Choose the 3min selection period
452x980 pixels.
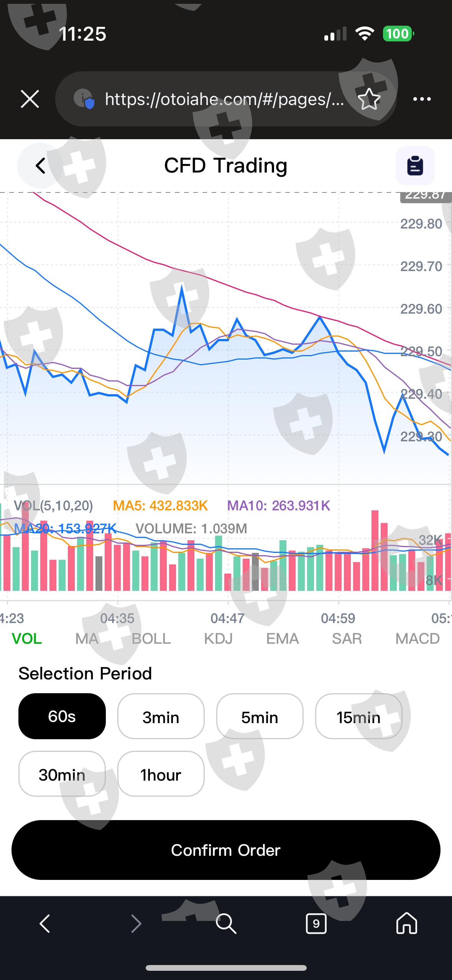pos(161,716)
